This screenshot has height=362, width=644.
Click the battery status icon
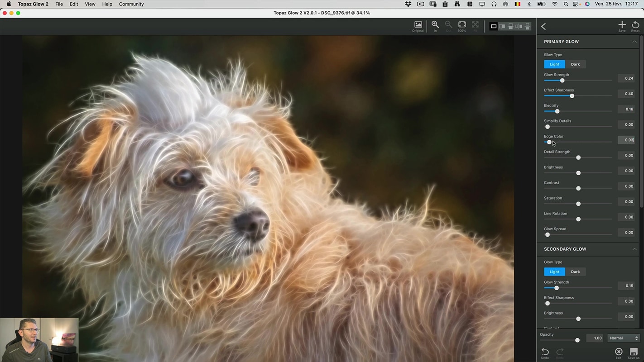tap(541, 4)
